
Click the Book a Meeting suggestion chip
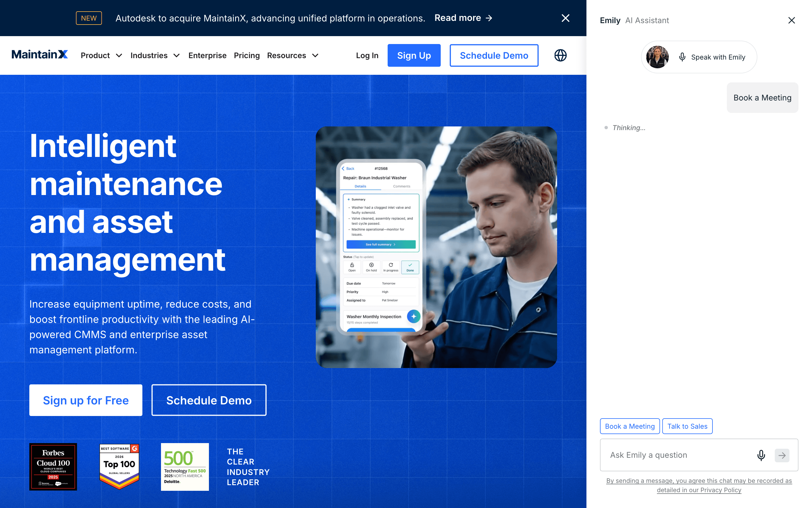tap(630, 426)
